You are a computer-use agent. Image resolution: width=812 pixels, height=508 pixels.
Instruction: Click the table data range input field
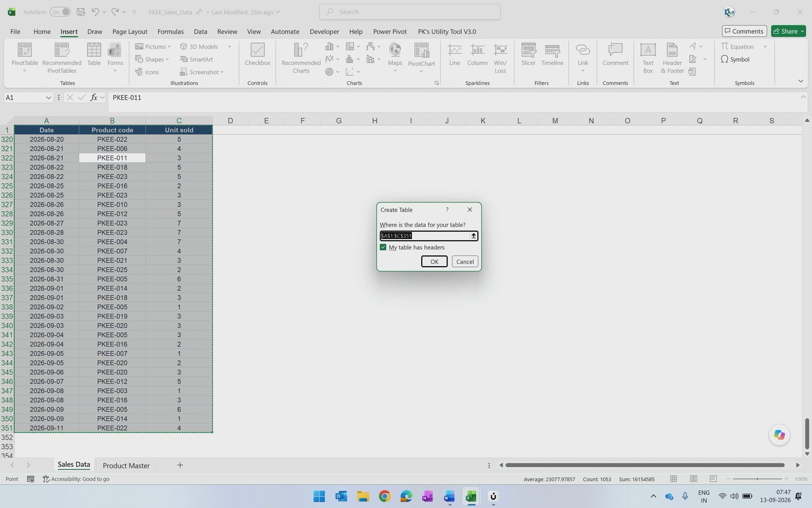(x=425, y=236)
